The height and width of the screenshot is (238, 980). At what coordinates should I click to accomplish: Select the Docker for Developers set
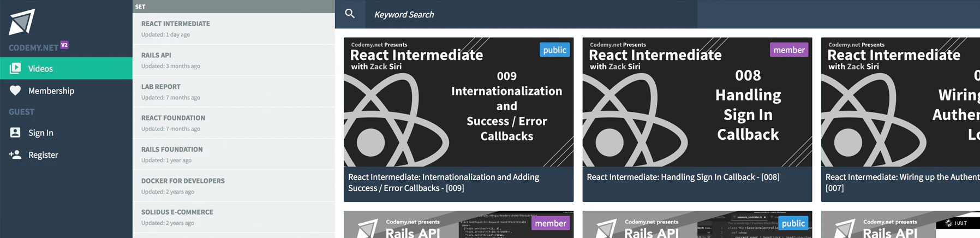click(234, 186)
